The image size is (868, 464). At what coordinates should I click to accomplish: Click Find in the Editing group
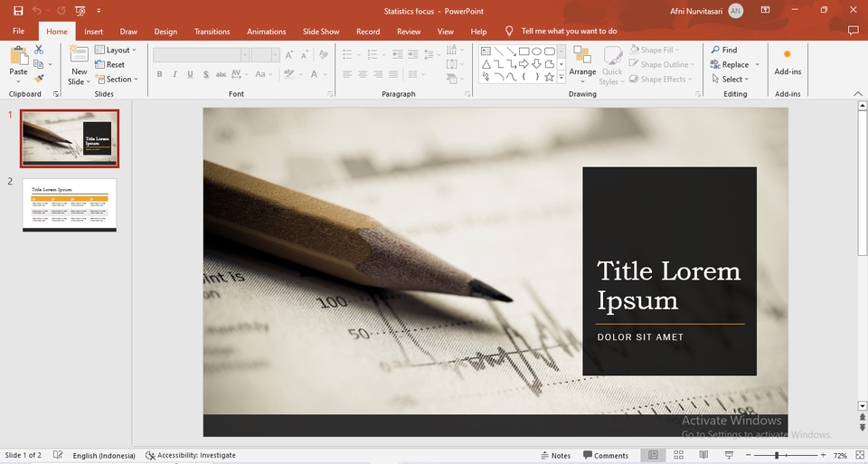click(724, 50)
